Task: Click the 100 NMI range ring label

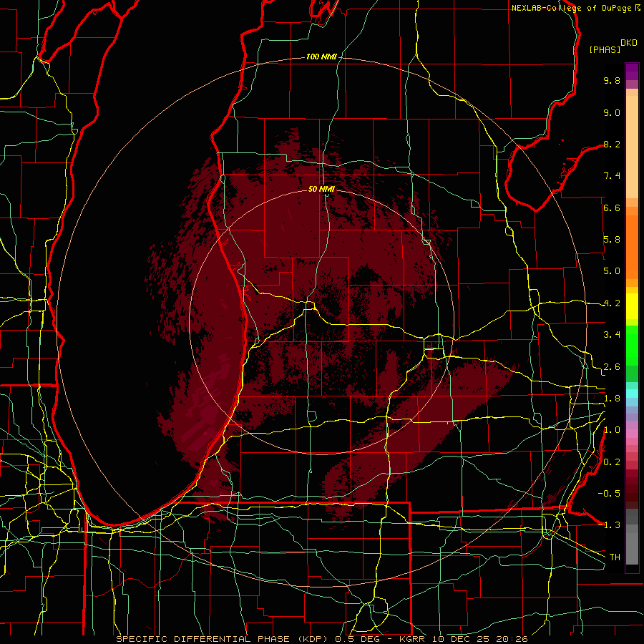Action: click(321, 57)
